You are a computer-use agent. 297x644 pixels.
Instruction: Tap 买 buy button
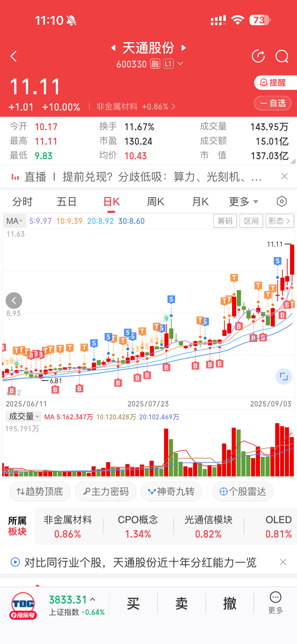pos(133,603)
